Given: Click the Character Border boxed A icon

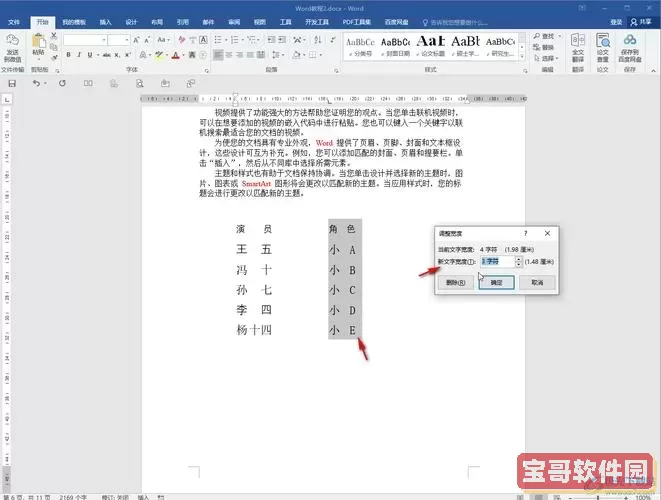Looking at the screenshot, I should pos(203,40).
